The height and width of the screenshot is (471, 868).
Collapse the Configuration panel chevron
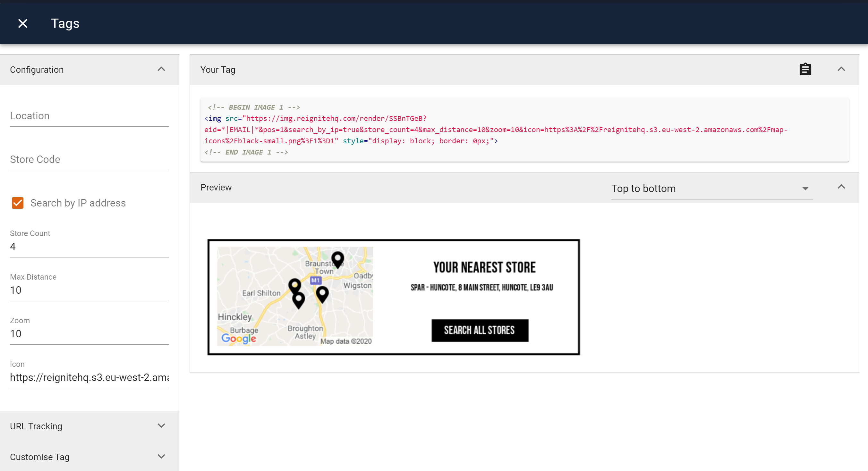coord(161,69)
